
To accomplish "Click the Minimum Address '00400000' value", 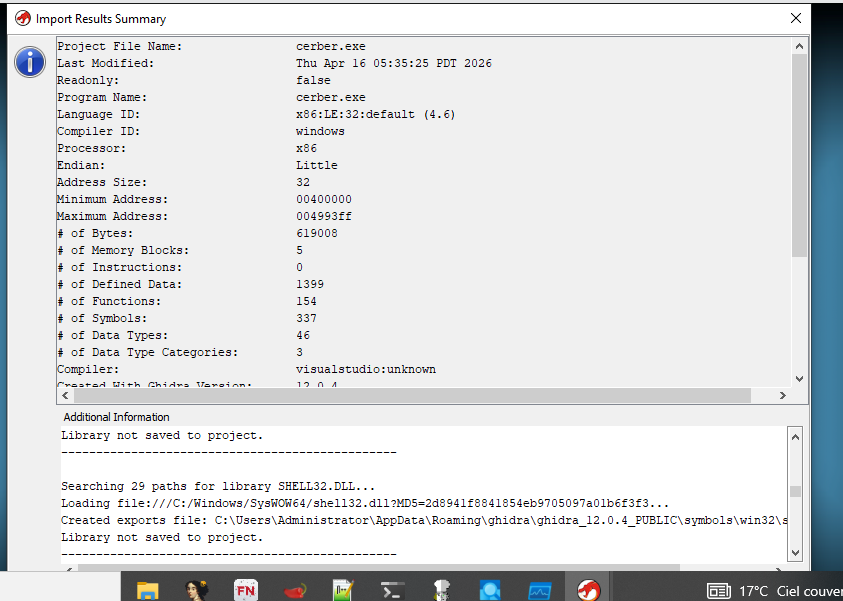I will pos(324,199).
